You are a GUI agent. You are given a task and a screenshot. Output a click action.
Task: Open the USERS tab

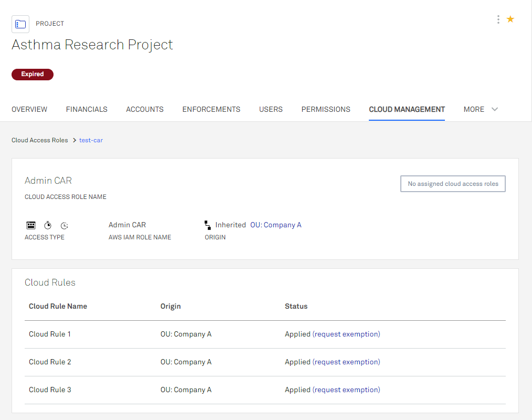[271, 109]
